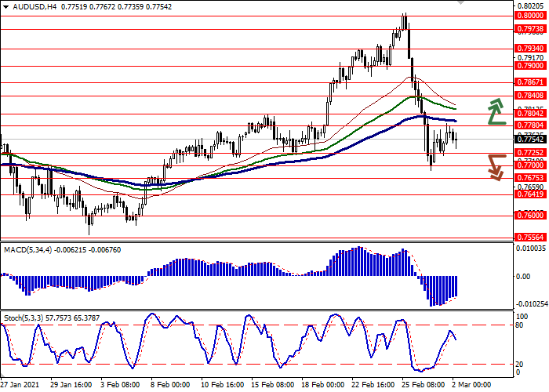Image resolution: width=549 pixels, height=392 pixels.
Task: Click the AUDUSD,H4 chart title text
Action: pyautogui.click(x=35, y=6)
